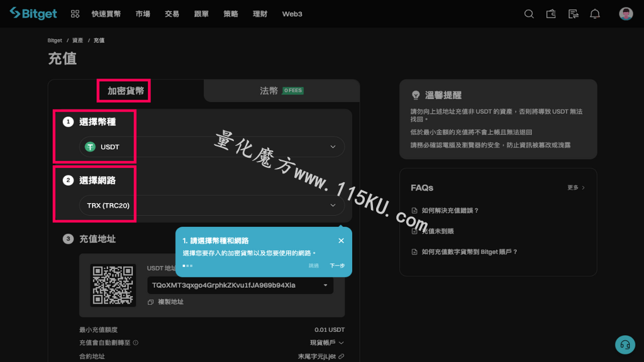Click 跳過 in tutorial tooltip
644x362 pixels.
click(314, 266)
